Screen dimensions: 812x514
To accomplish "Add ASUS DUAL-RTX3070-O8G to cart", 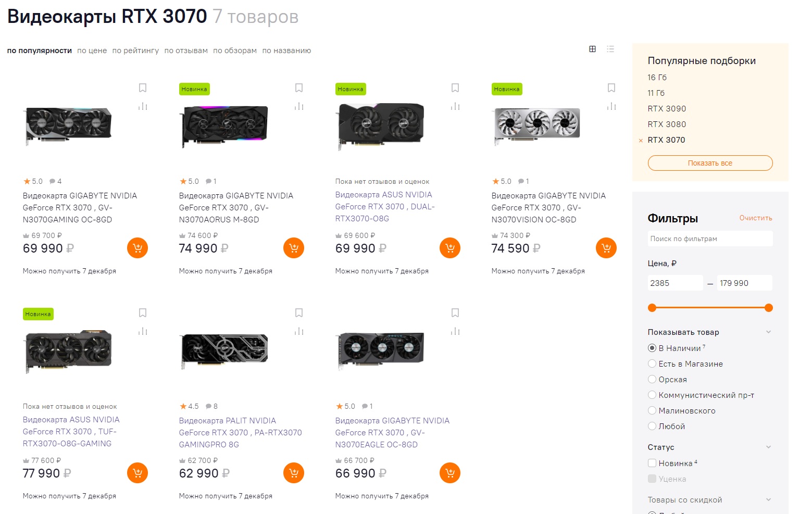I will (450, 248).
